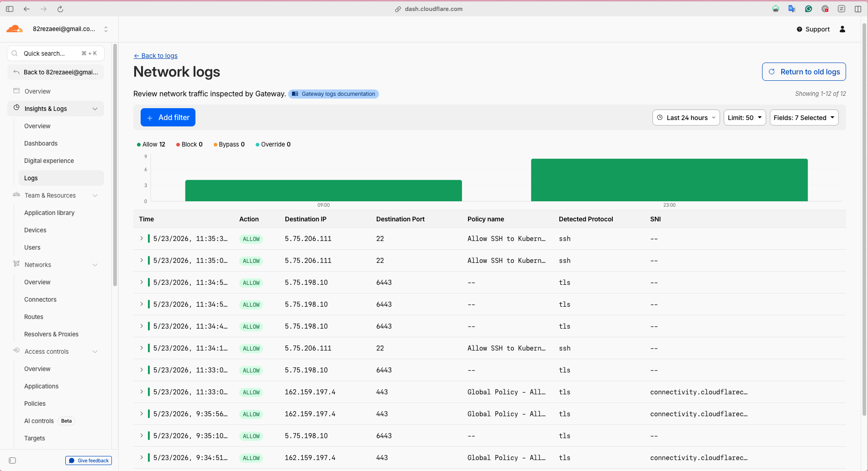Open Gateway logs documentation link
The width and height of the screenshot is (868, 471).
(333, 94)
